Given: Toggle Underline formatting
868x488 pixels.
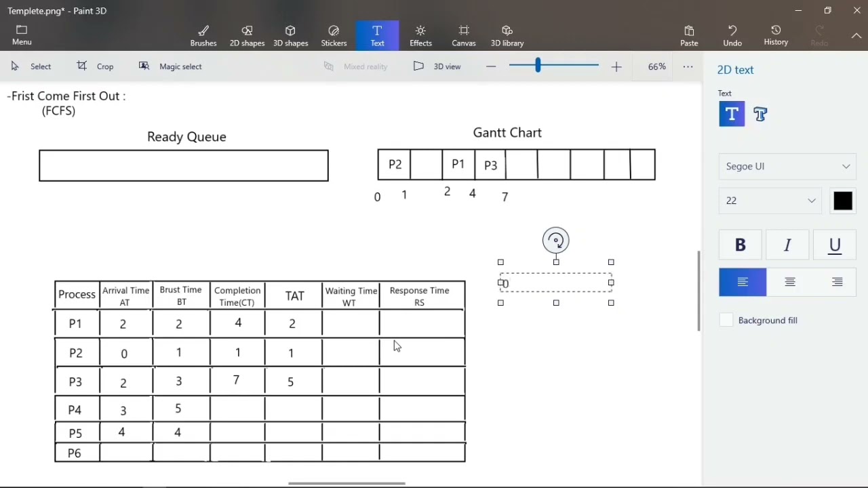Looking at the screenshot, I should tap(835, 245).
